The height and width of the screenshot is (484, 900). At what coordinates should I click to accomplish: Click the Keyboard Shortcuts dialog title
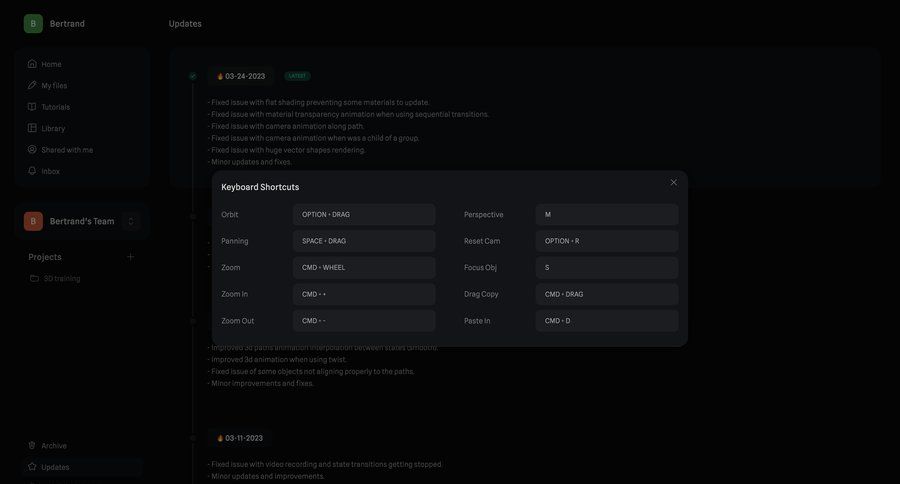point(260,187)
